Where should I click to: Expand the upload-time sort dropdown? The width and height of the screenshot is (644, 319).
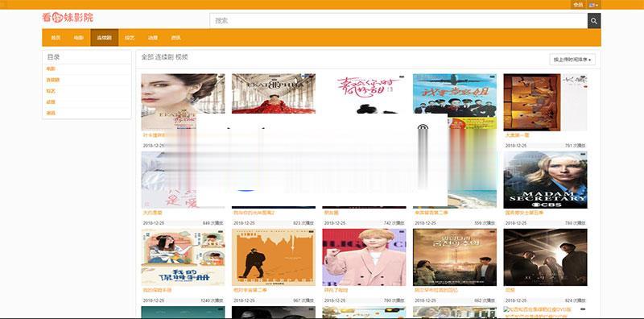click(572, 60)
